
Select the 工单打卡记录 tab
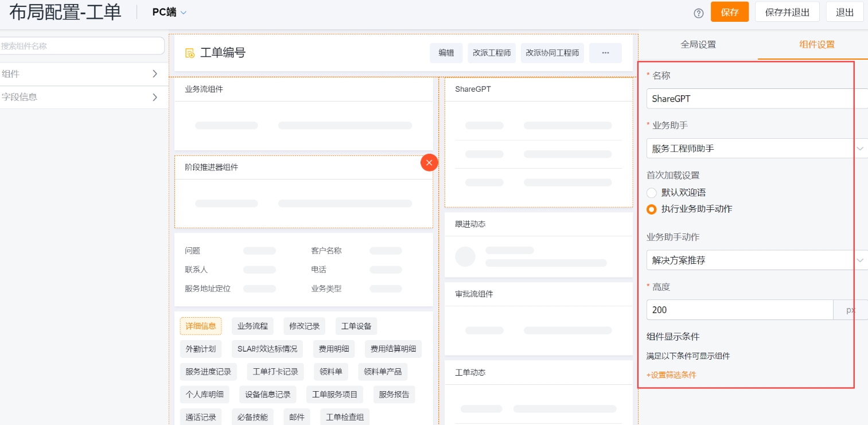tap(275, 372)
